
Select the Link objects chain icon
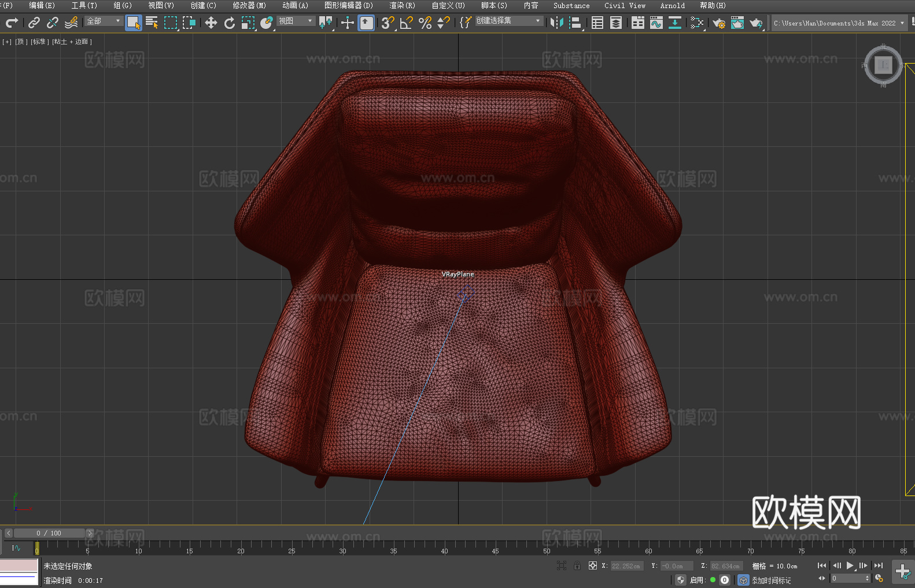coord(34,23)
